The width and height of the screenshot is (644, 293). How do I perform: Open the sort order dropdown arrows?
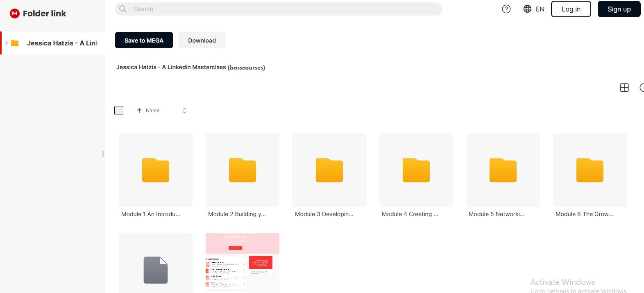click(184, 110)
